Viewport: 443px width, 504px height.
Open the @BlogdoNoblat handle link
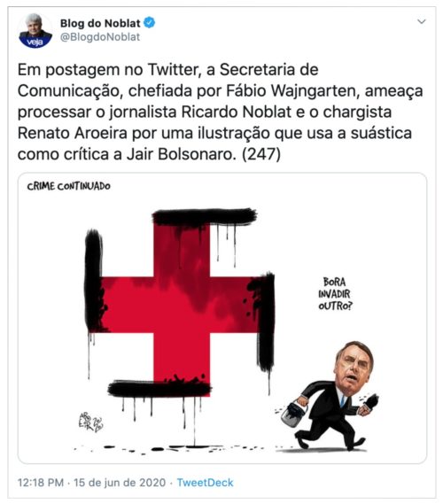(x=100, y=37)
